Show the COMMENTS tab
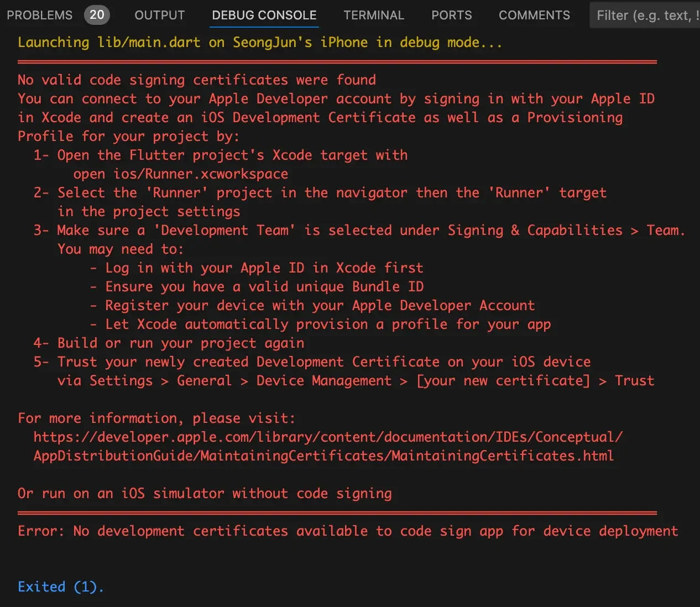 coord(534,15)
